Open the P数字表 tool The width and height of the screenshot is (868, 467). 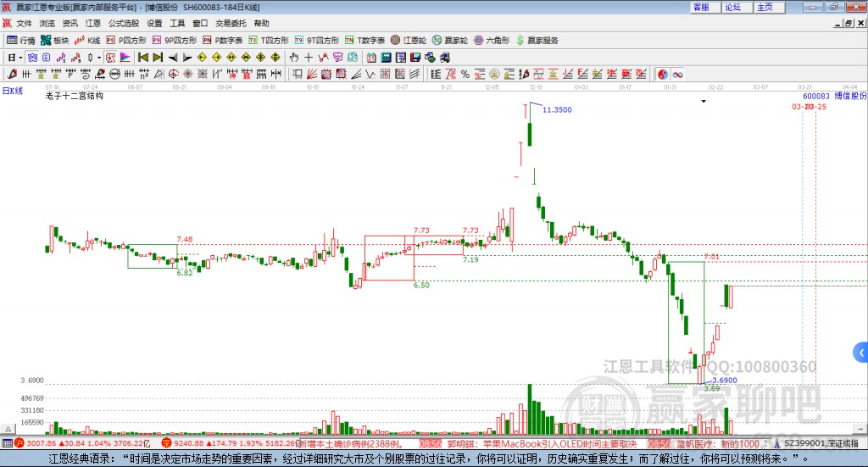click(223, 41)
